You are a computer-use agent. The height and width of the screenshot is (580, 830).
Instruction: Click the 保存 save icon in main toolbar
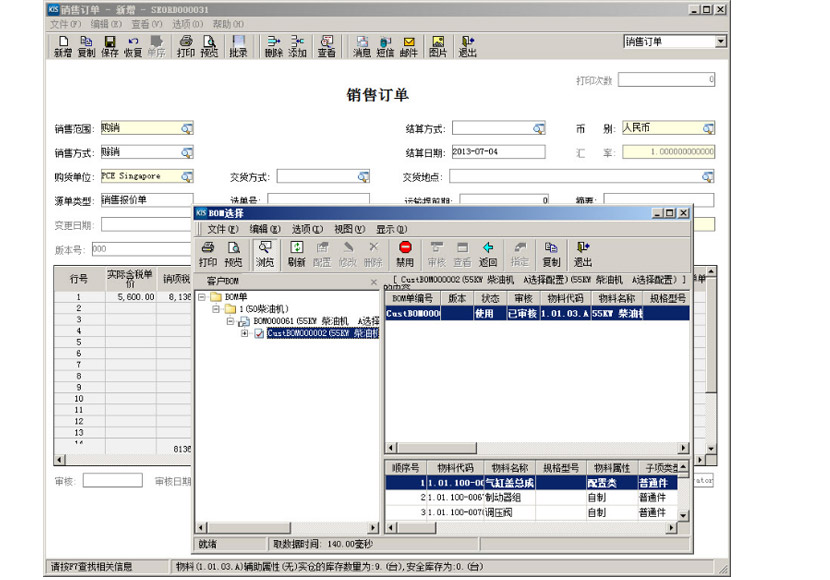pos(109,46)
